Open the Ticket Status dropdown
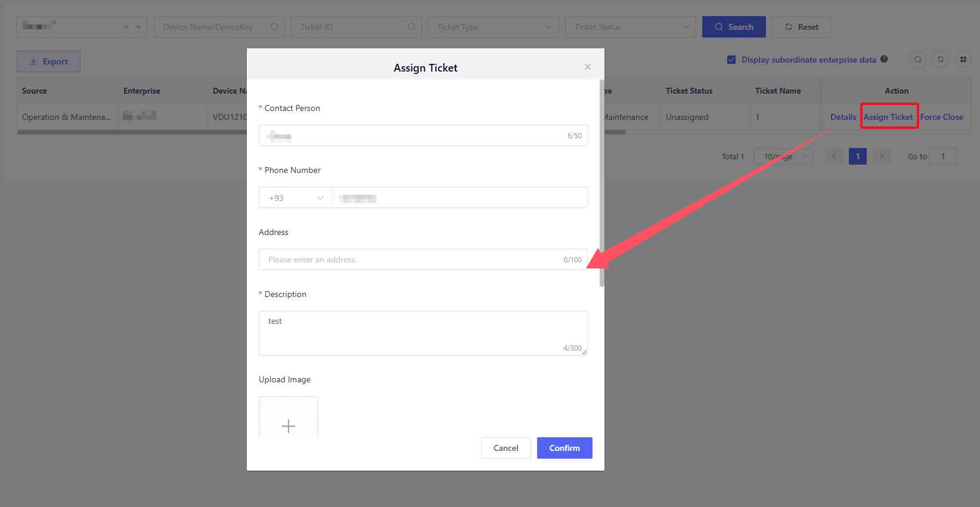Viewport: 980px width, 507px height. pyautogui.click(x=630, y=27)
